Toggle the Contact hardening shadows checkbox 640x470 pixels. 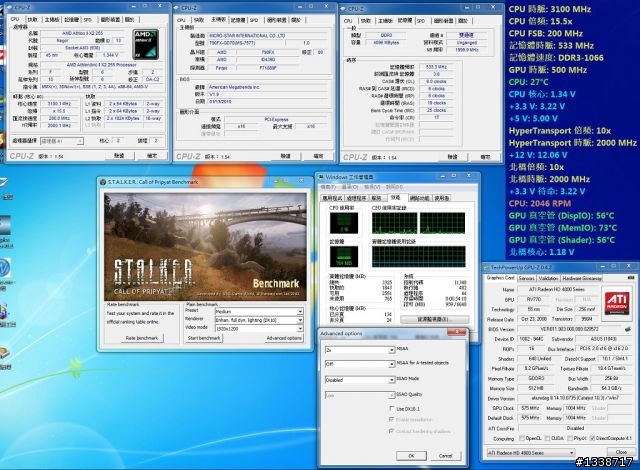(x=392, y=431)
